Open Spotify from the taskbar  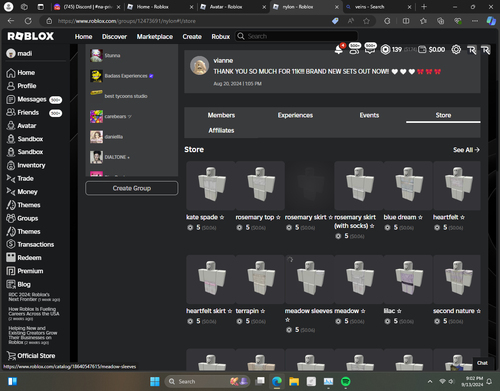[x=346, y=381]
